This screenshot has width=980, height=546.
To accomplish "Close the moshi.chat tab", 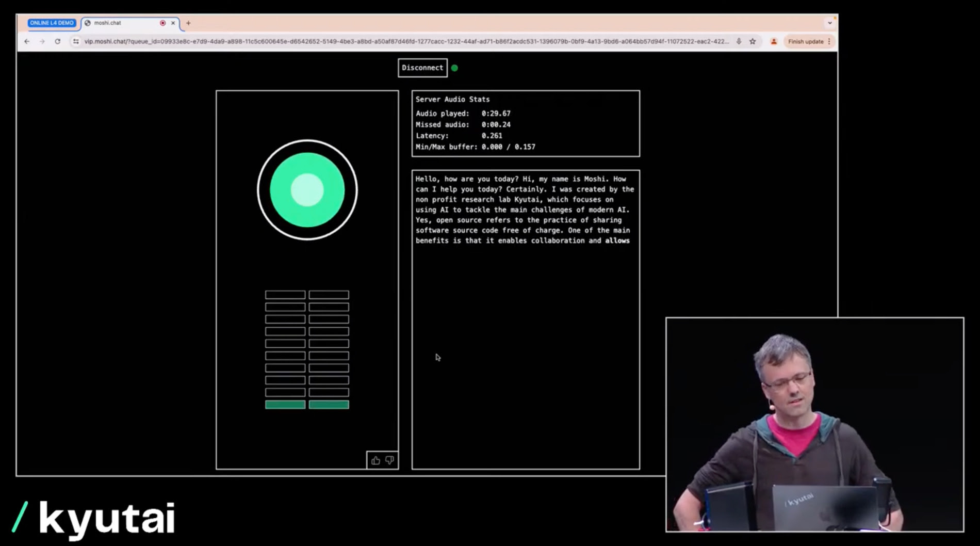I will point(173,23).
